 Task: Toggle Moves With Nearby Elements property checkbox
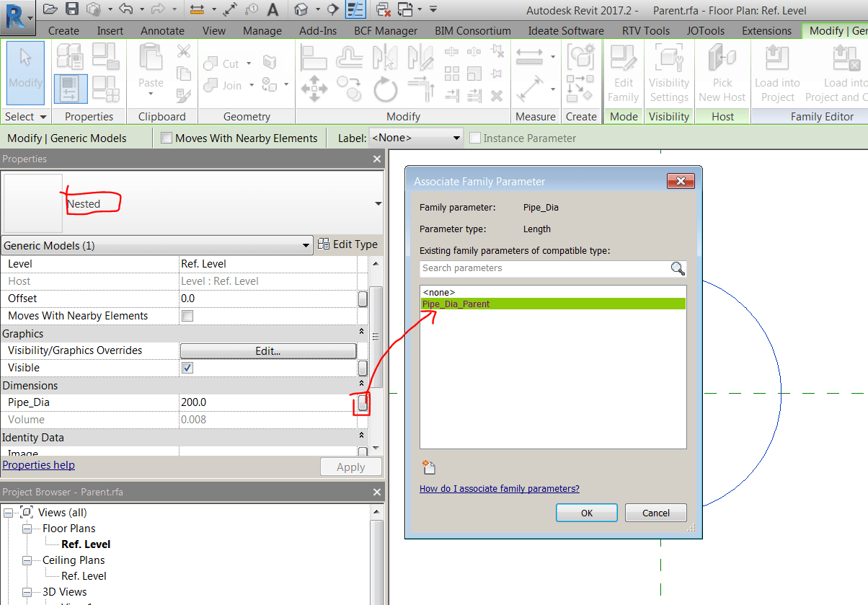(x=187, y=316)
